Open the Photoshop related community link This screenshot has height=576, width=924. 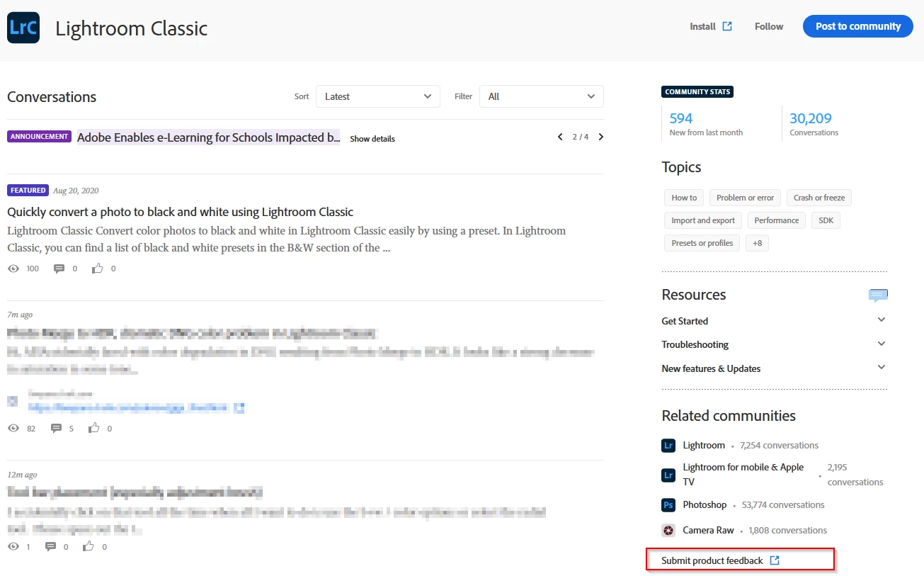[705, 505]
